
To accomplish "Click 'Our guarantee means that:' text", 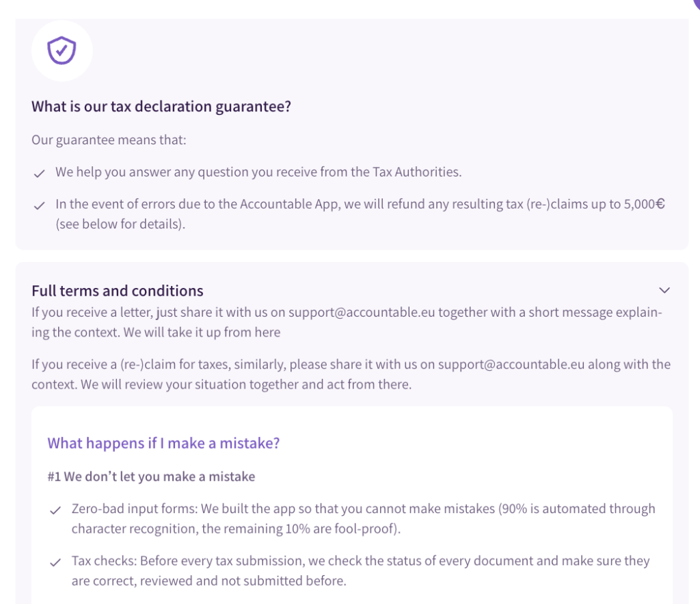I will [109, 140].
